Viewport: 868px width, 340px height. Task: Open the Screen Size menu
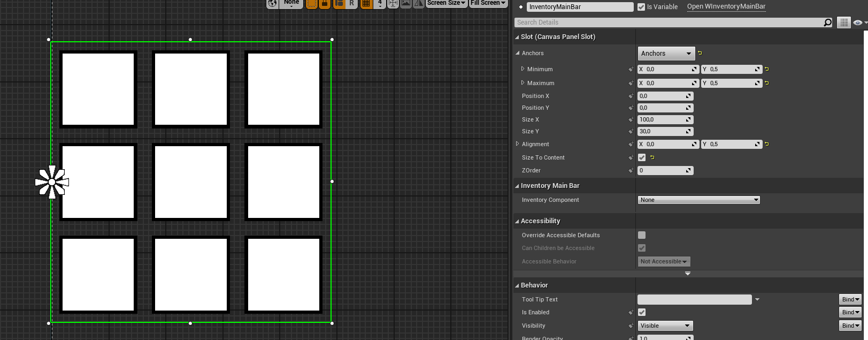pyautogui.click(x=446, y=3)
